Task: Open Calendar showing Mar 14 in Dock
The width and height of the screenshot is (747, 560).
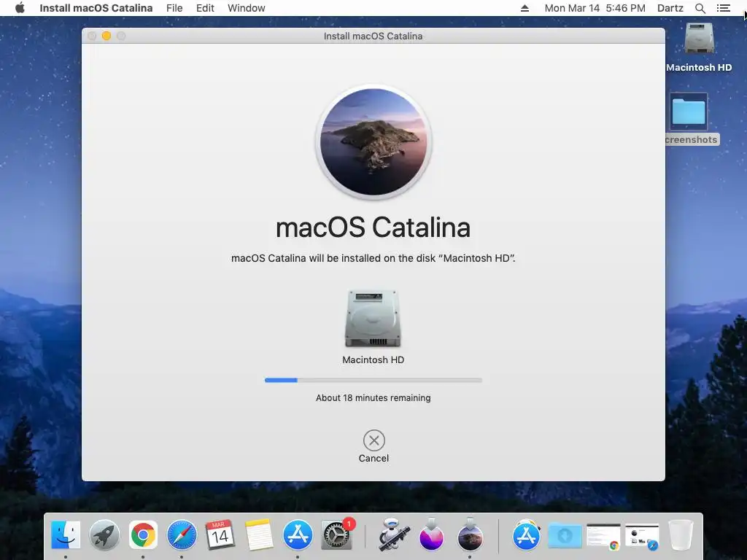Action: (x=220, y=534)
